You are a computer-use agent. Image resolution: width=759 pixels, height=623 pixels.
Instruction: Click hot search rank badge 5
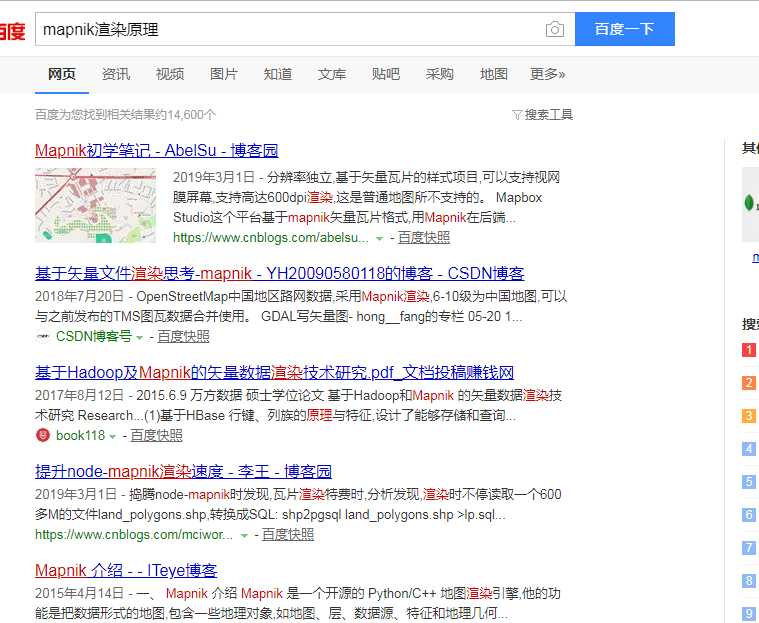click(749, 482)
